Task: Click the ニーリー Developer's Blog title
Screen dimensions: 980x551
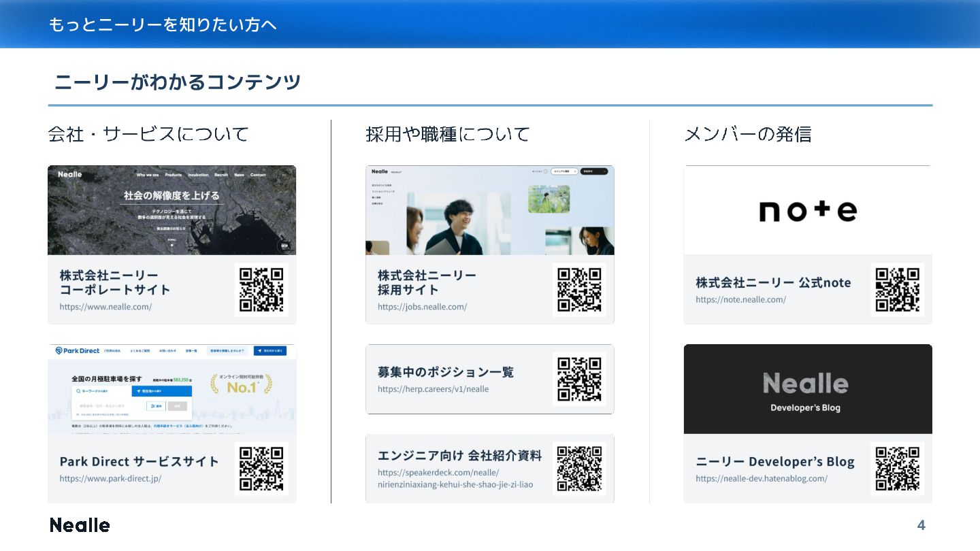Action: coord(775,461)
